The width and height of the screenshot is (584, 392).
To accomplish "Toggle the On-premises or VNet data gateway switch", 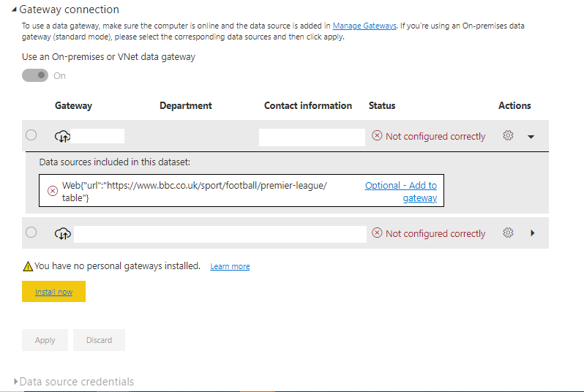I will (35, 75).
